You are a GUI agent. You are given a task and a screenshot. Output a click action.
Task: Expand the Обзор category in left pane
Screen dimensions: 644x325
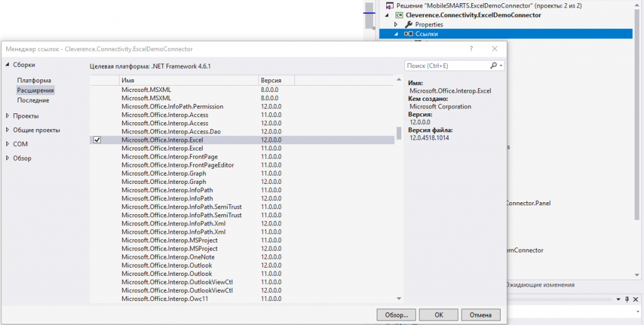point(8,158)
